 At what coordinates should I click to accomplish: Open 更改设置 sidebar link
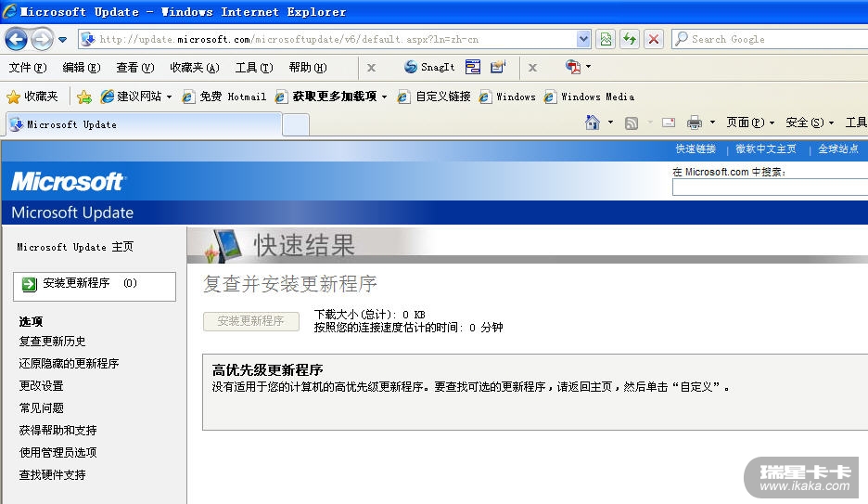41,385
